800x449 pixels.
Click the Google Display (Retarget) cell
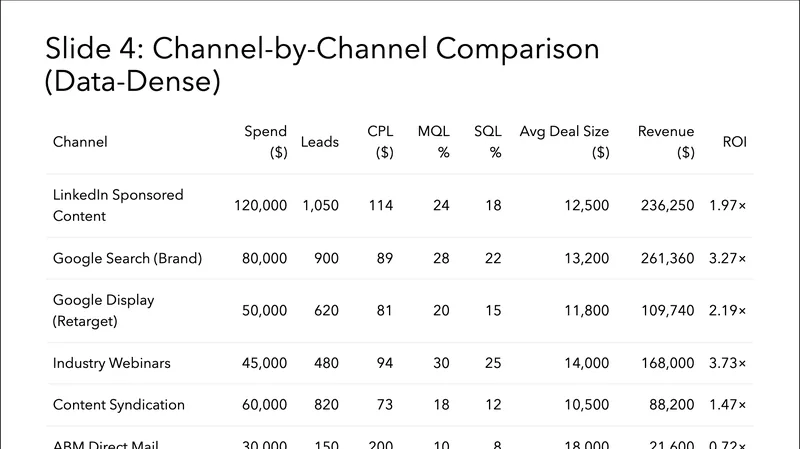click(x=104, y=310)
